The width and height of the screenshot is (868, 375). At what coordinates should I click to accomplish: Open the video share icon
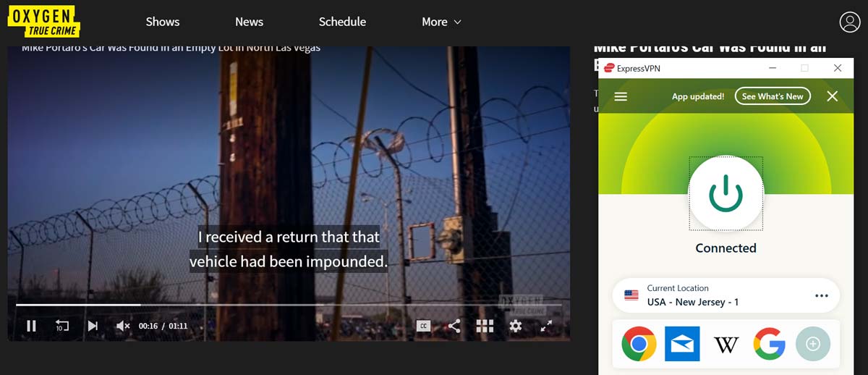[454, 326]
